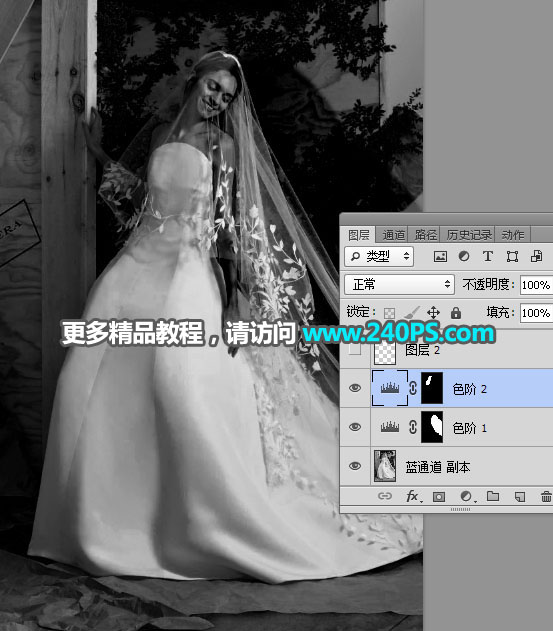Viewport: 553px width, 631px height.
Task: Add a layer mask
Action: 439,497
